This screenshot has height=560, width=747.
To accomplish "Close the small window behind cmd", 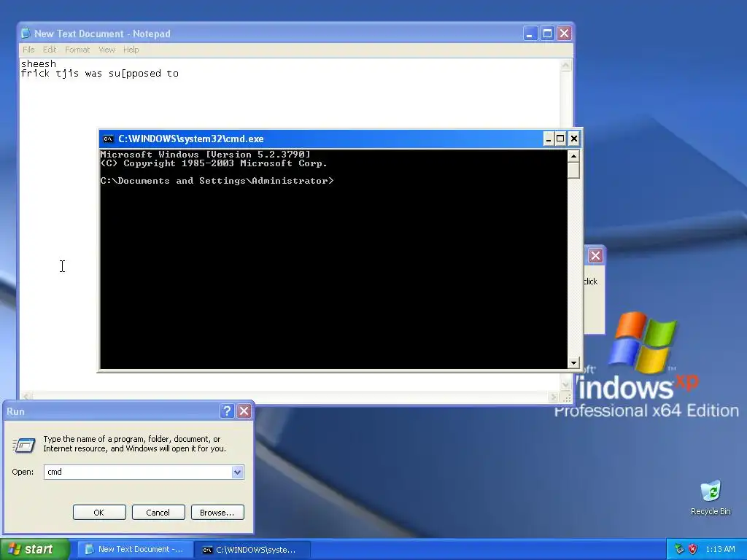I will tap(595, 256).
